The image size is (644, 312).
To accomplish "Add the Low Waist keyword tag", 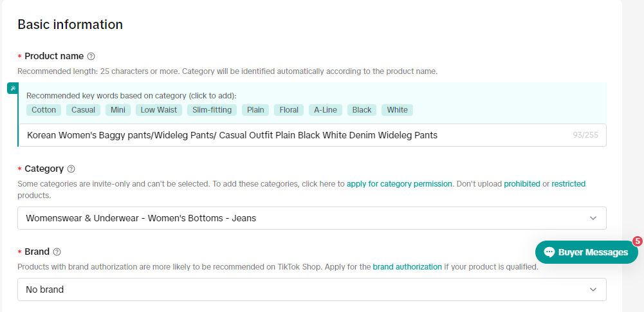I will [x=159, y=110].
